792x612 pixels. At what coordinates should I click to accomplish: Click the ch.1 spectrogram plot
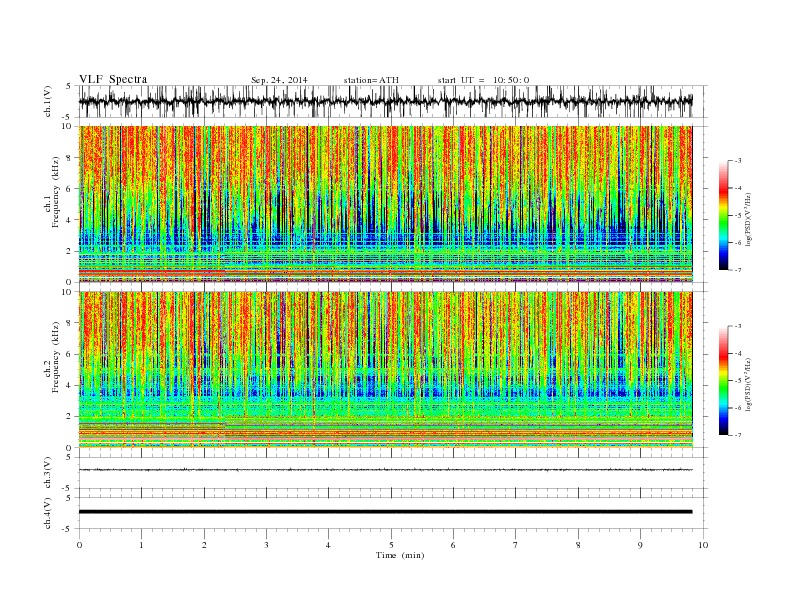point(386,204)
